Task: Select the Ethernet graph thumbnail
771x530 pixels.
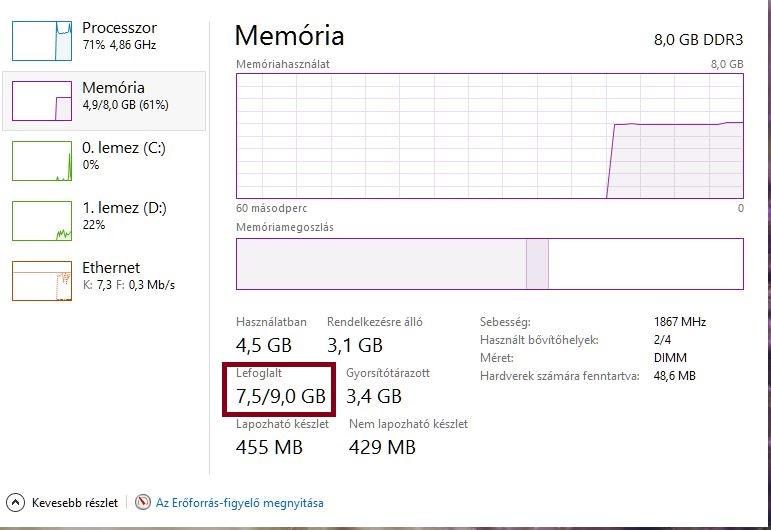Action: tap(42, 281)
